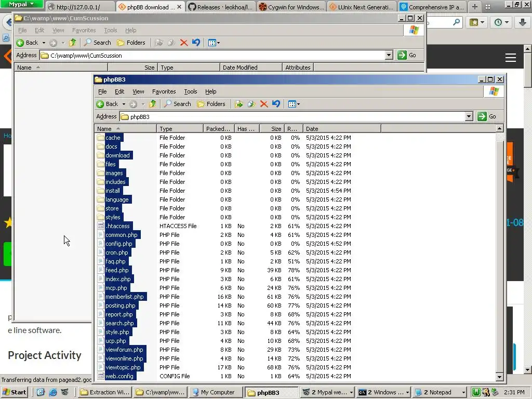Click Go button in CumScussion window
Screen dimensions: 532x399
click(407, 55)
